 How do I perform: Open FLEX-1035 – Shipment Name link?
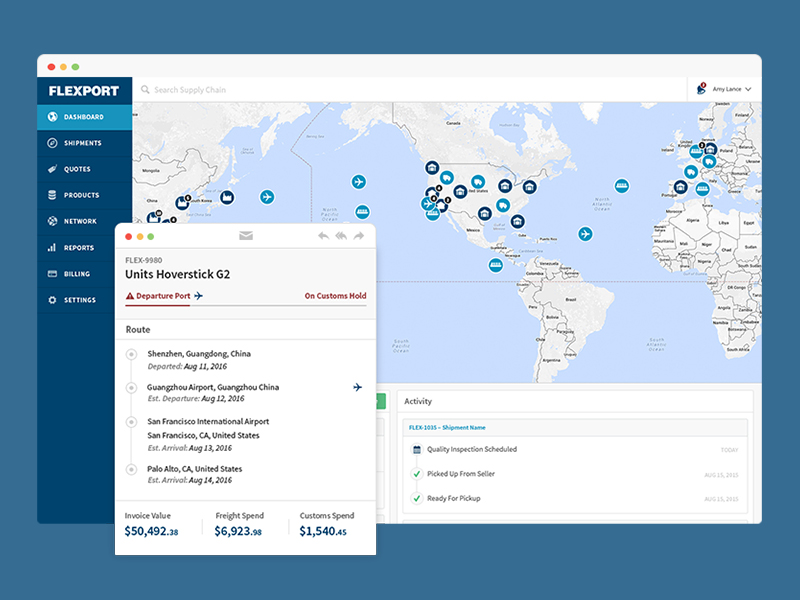coord(447,428)
